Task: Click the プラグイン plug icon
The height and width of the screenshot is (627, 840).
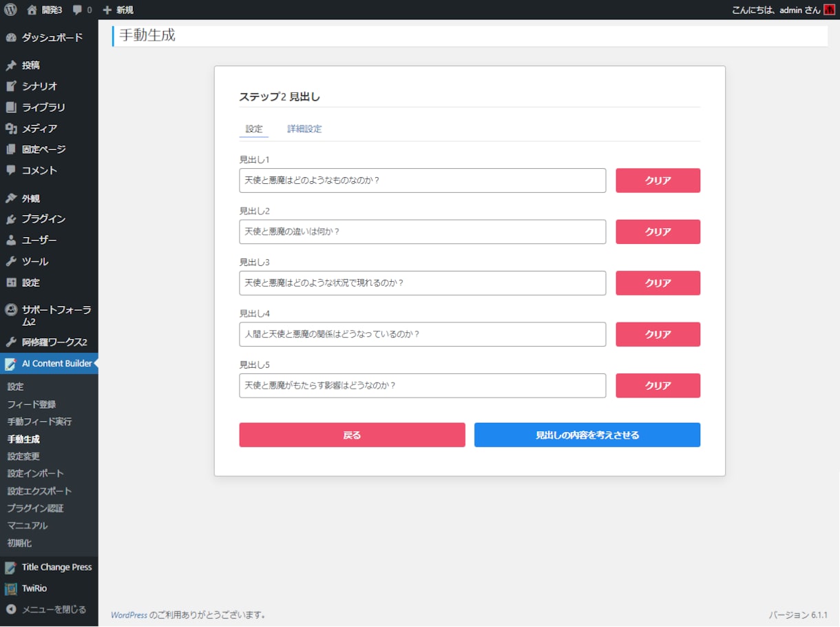Action: click(11, 219)
